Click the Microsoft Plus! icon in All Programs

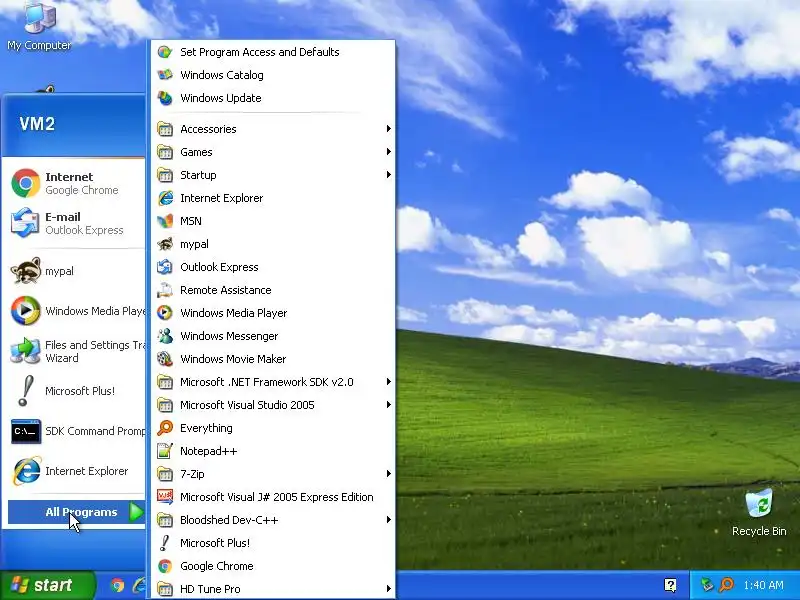165,543
